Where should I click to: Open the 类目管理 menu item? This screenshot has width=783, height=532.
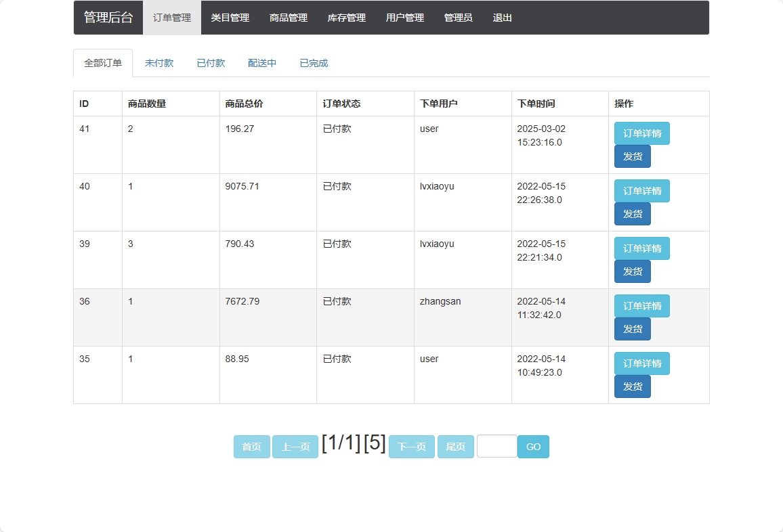tap(230, 18)
